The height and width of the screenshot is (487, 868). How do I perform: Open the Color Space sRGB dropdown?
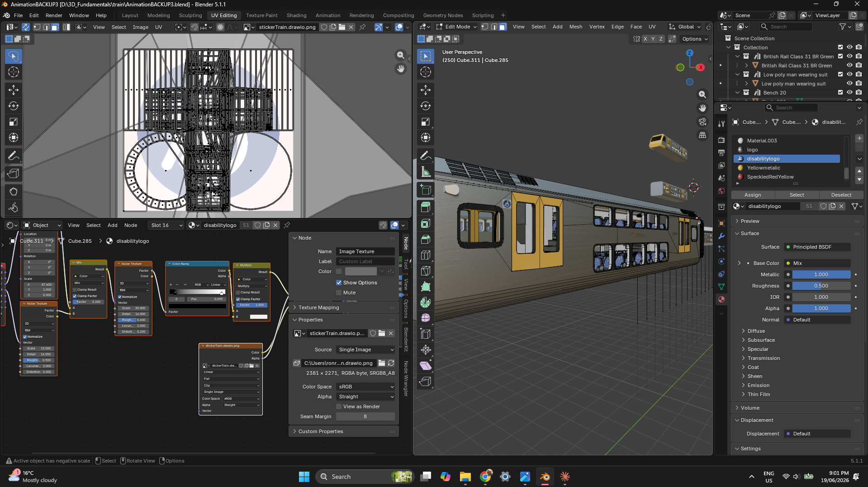(366, 387)
